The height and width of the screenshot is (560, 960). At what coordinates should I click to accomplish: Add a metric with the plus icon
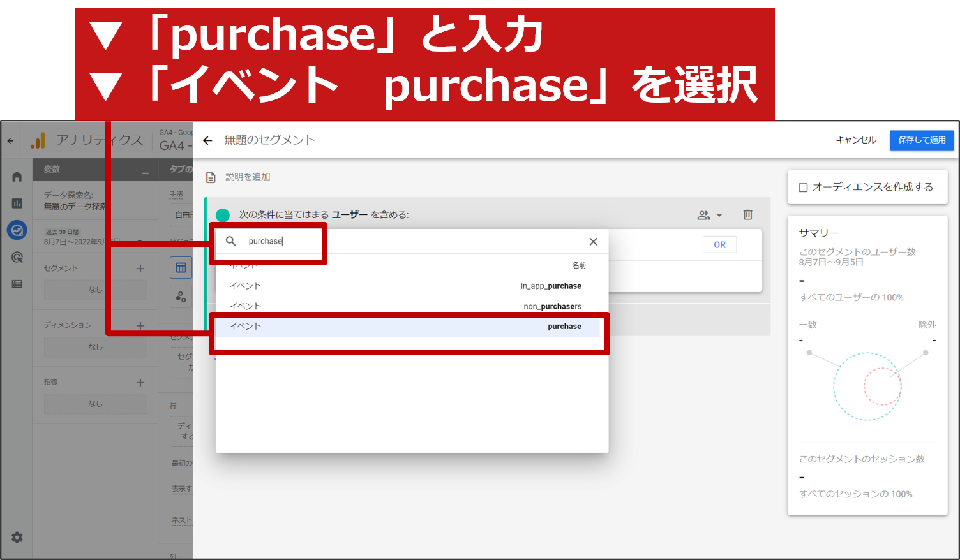coord(140,383)
